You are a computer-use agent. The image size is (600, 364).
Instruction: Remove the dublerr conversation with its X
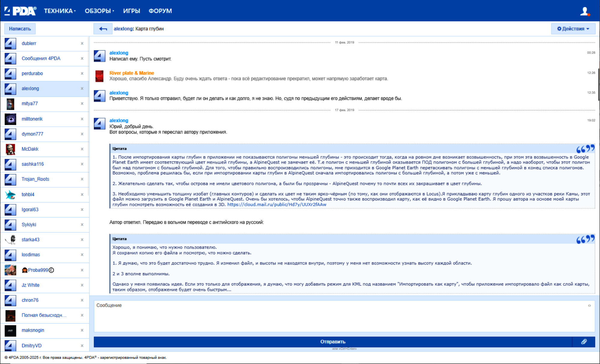pyautogui.click(x=82, y=43)
